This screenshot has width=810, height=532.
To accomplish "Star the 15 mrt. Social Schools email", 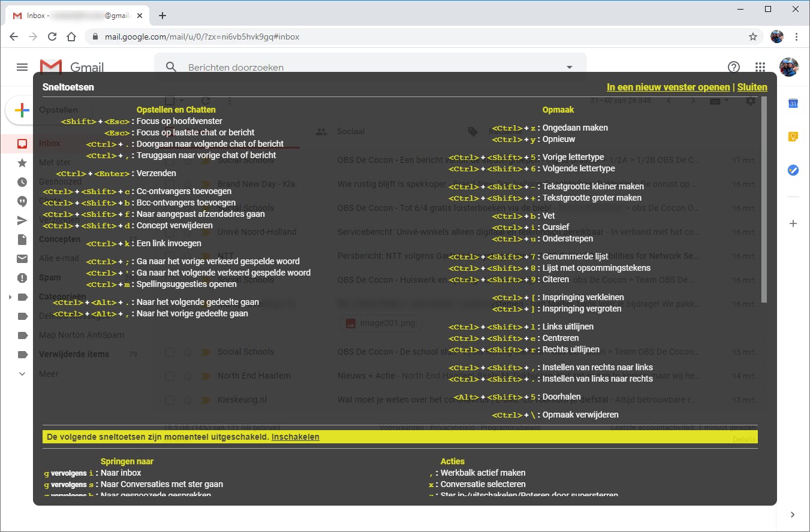I will (188, 352).
